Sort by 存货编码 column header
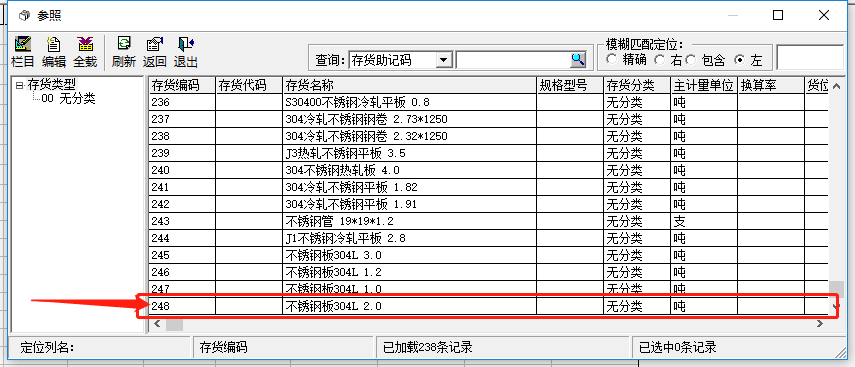This screenshot has height=367, width=855. click(183, 85)
